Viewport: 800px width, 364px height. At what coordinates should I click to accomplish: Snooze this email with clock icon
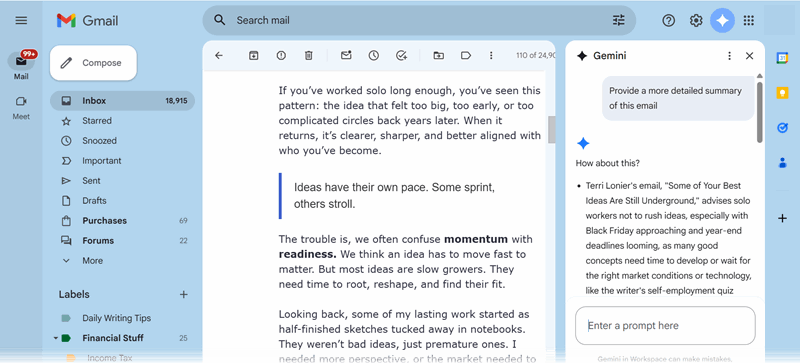[x=374, y=56]
